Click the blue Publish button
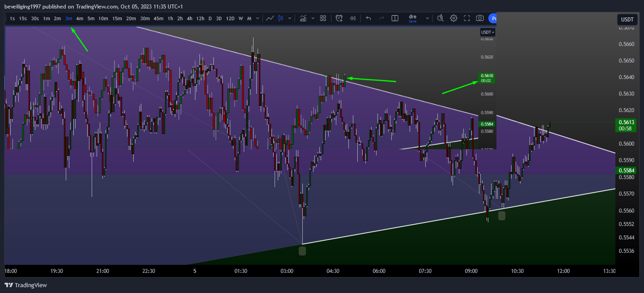644x293 pixels. (492, 18)
